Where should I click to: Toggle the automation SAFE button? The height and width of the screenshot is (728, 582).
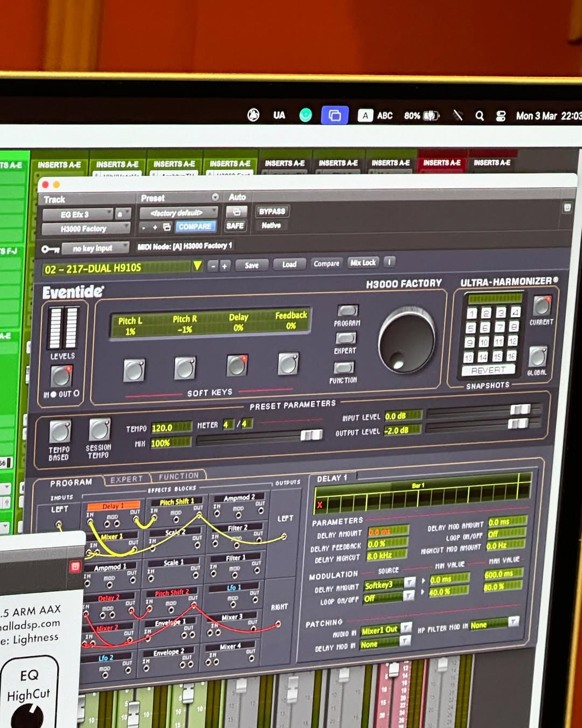click(235, 226)
